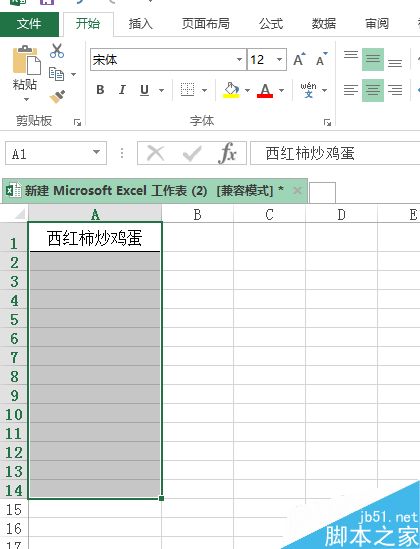
Task: Open the 文件 (File) tab
Action: [x=29, y=24]
